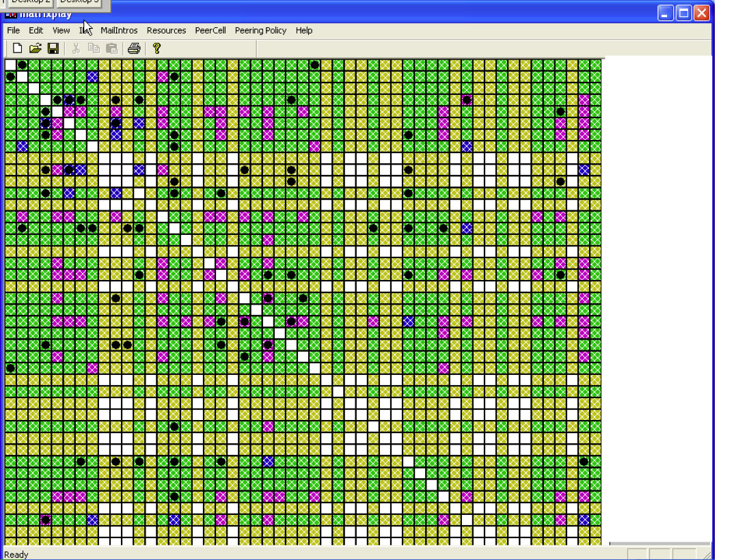This screenshot has width=749, height=560.
Task: Click the New document toolbar icon
Action: pyautogui.click(x=18, y=48)
